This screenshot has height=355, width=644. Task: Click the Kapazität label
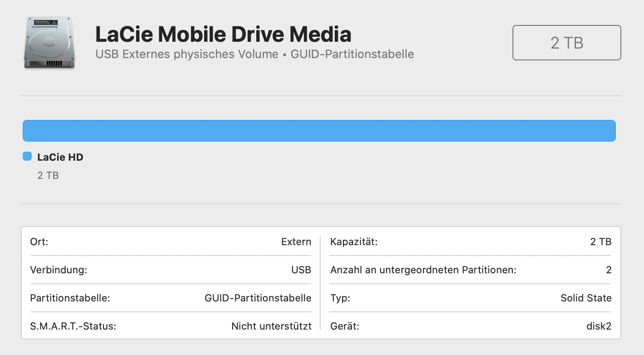[354, 242]
